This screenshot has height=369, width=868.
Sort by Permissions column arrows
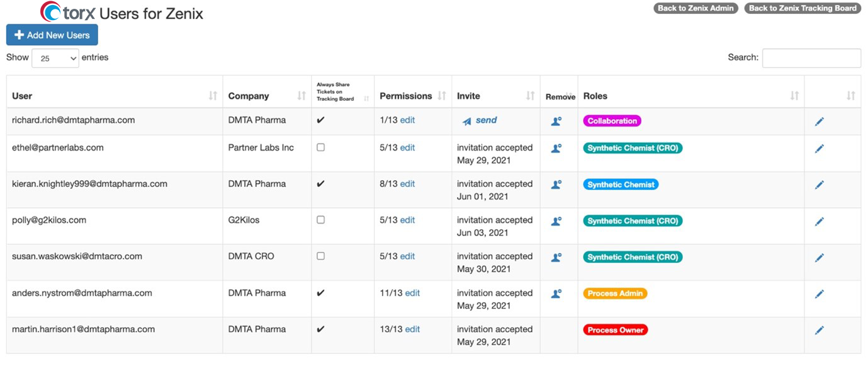tap(442, 96)
